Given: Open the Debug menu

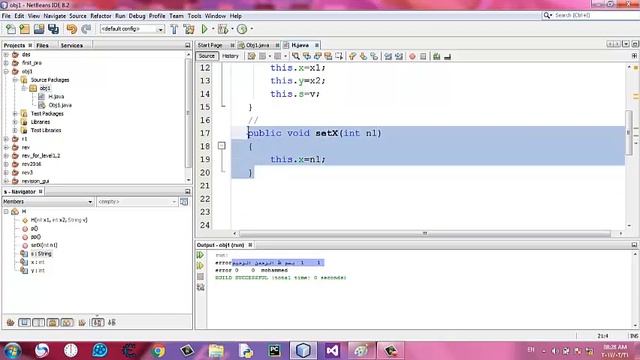Looking at the screenshot, I should (x=137, y=16).
